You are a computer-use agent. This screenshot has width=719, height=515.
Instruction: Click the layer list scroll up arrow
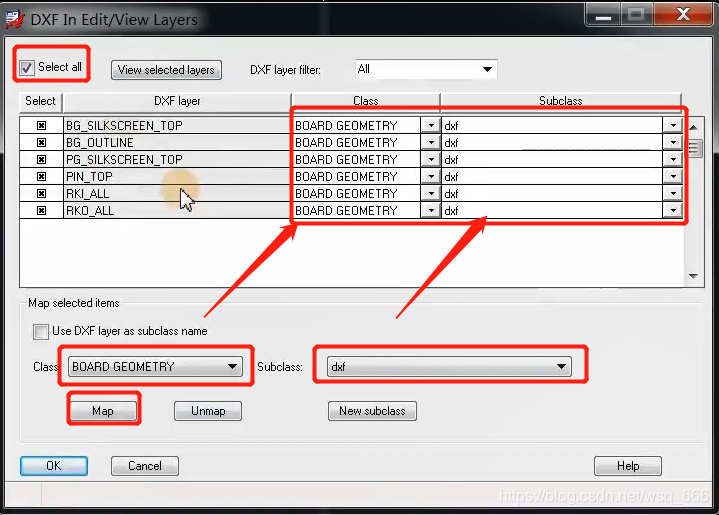693,127
